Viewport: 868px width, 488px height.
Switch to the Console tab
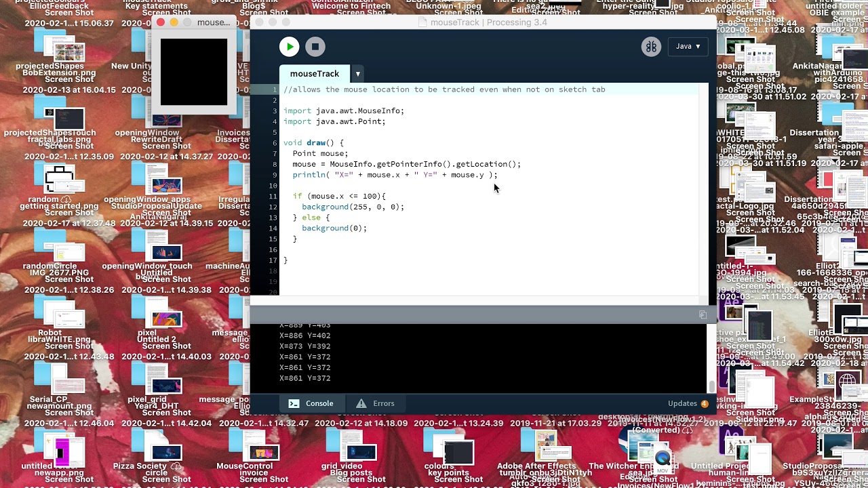tap(311, 403)
